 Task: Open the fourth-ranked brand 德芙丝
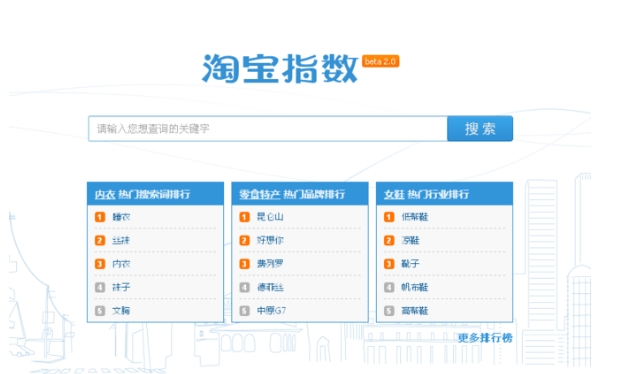270,287
